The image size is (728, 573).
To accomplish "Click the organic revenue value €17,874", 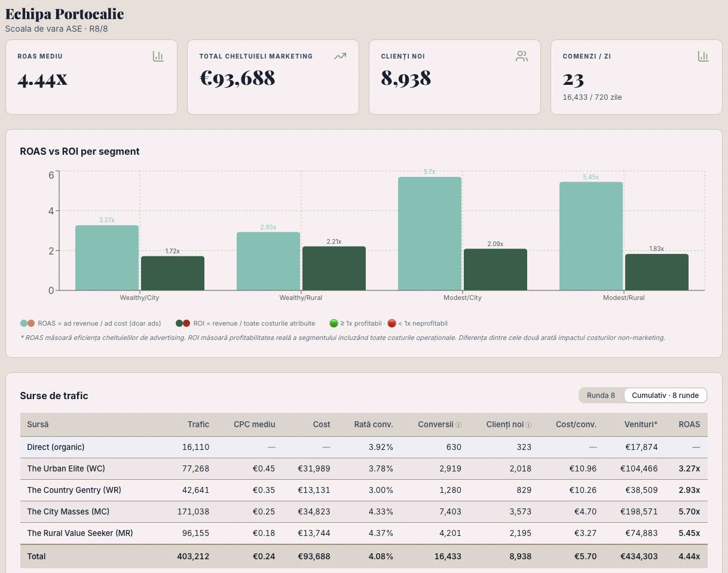I will pyautogui.click(x=641, y=447).
